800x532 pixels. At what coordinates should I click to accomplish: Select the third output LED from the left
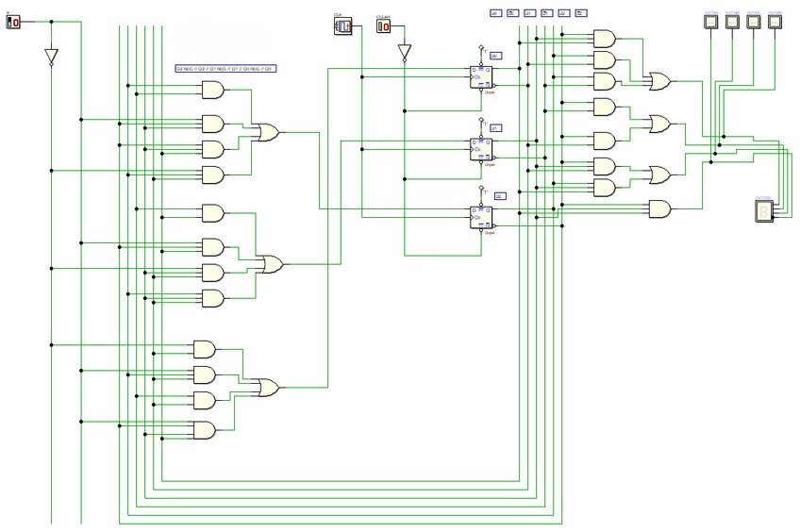pos(754,22)
